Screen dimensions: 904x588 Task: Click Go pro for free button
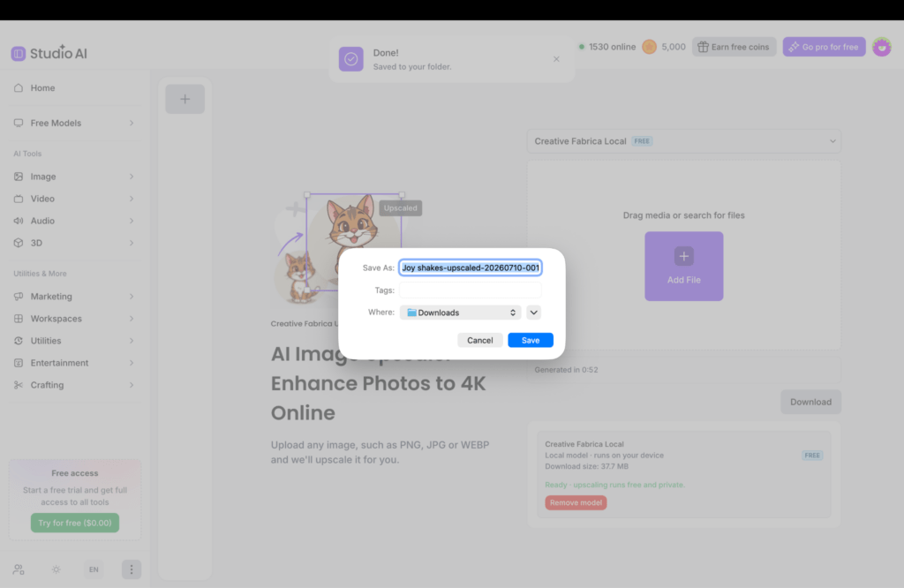tap(824, 47)
